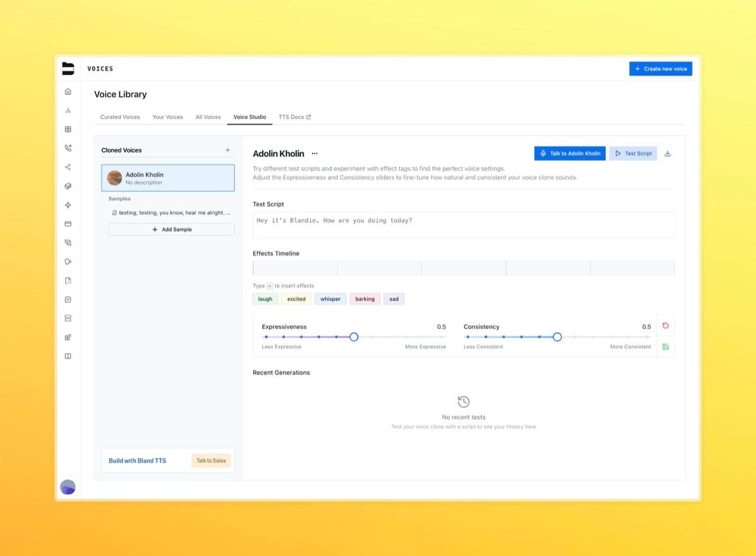
Task: Click the Consistency value 0.5
Action: [x=646, y=327]
